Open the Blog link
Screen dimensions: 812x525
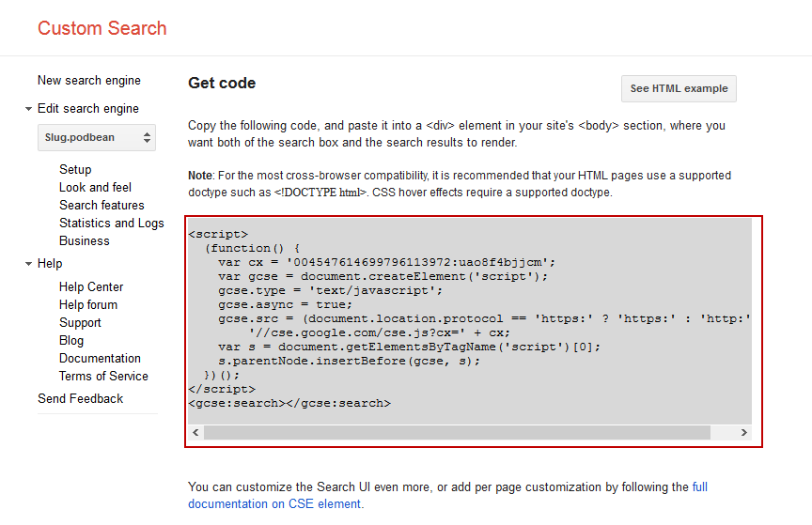point(71,340)
